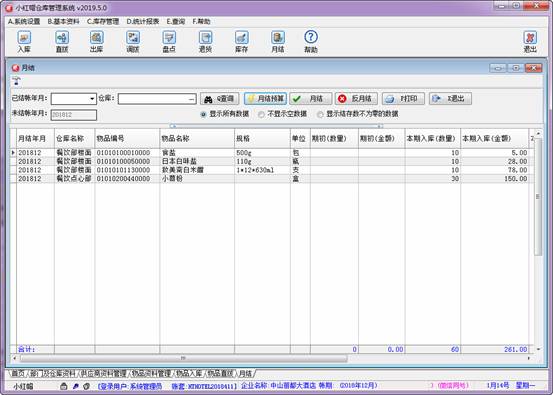553x395 pixels.
Task: Click the 期初(数量) column header
Action: pos(334,139)
